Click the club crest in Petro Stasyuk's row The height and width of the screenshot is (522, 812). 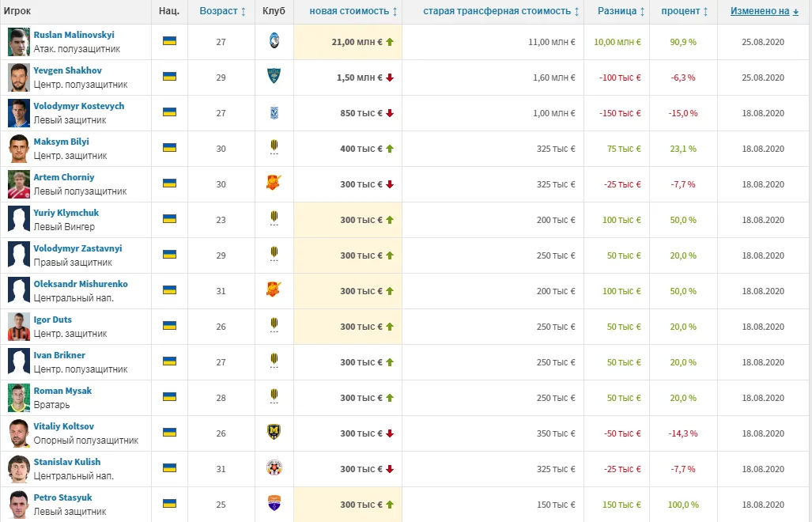[274, 504]
